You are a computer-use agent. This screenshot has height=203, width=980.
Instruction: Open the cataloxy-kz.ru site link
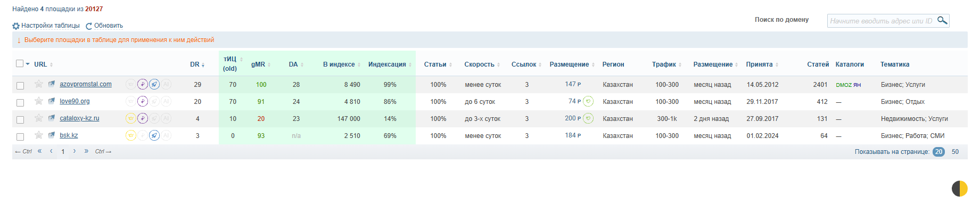[79, 118]
